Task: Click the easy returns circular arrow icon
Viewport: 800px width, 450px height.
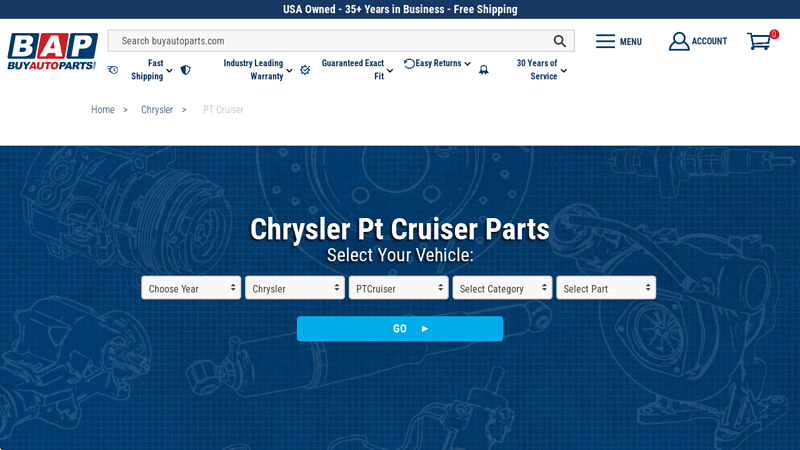Action: [409, 64]
